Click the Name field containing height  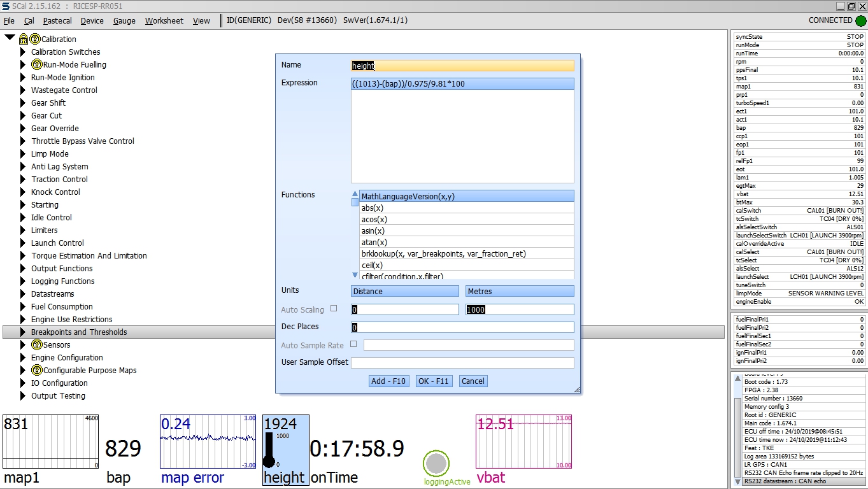point(462,65)
